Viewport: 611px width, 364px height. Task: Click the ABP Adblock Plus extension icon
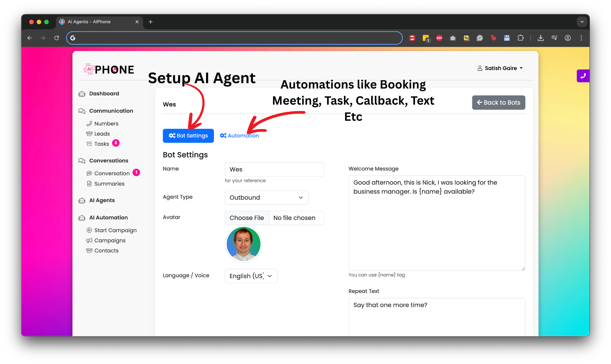(x=439, y=38)
